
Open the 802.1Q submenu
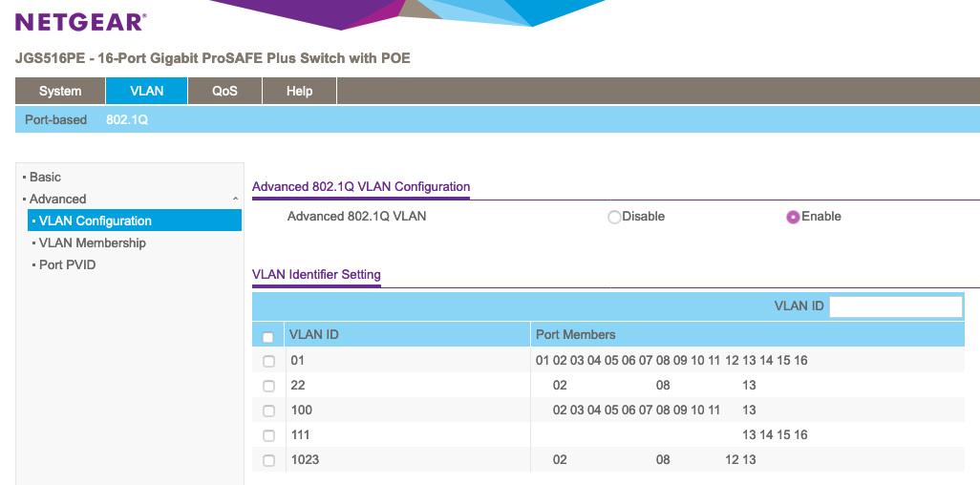[x=127, y=119]
